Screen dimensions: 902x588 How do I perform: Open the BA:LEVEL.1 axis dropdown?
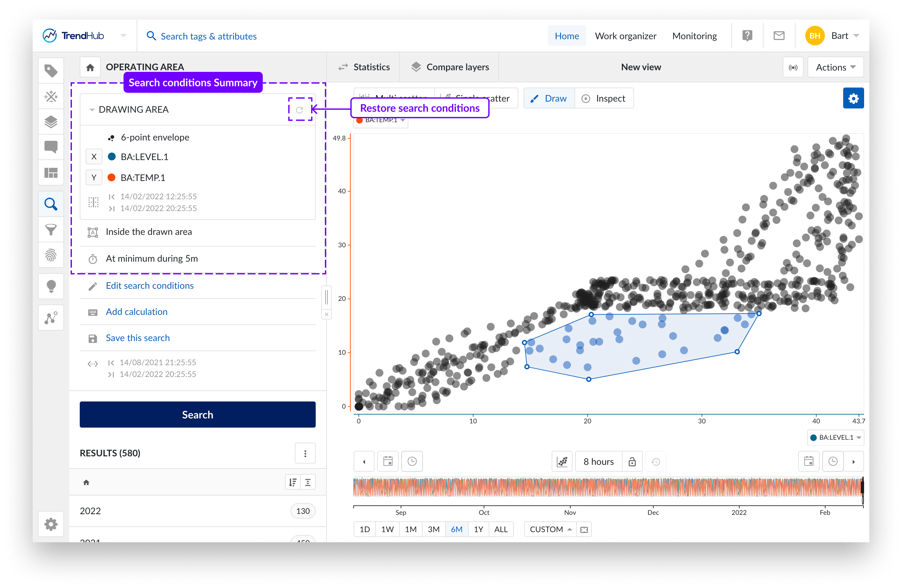(835, 437)
